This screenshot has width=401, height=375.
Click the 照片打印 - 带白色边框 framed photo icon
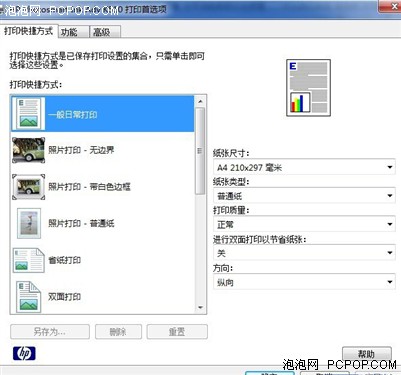[28, 187]
